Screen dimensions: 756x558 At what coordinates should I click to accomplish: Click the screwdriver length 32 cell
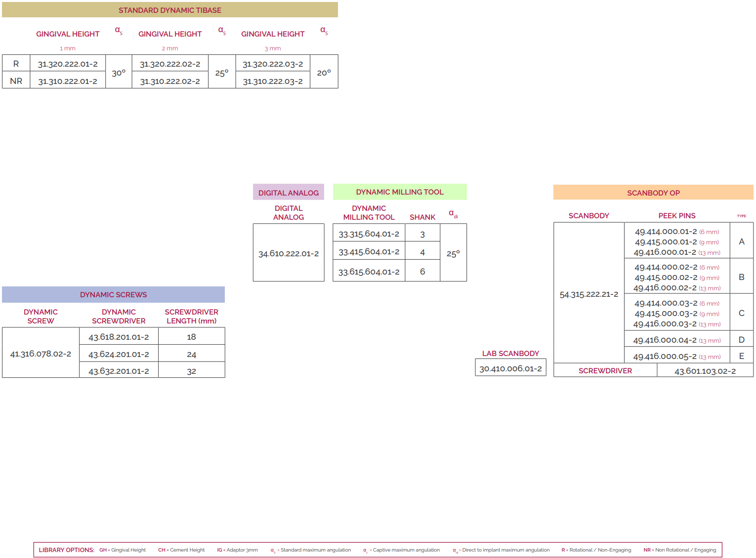click(192, 371)
